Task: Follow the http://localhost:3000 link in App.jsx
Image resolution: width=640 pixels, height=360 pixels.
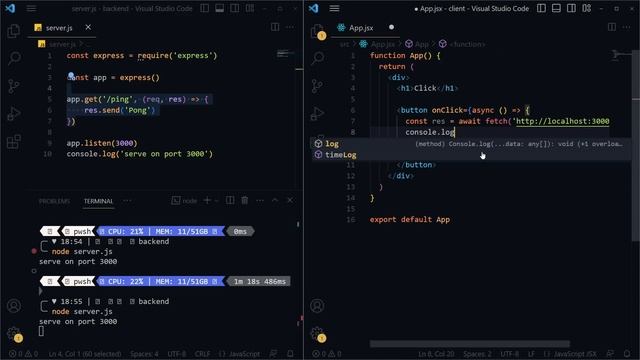Action: (562, 121)
